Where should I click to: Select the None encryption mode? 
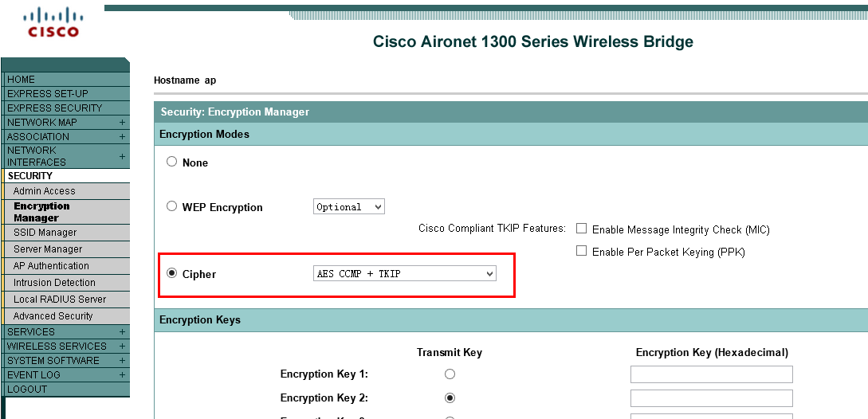tap(171, 162)
